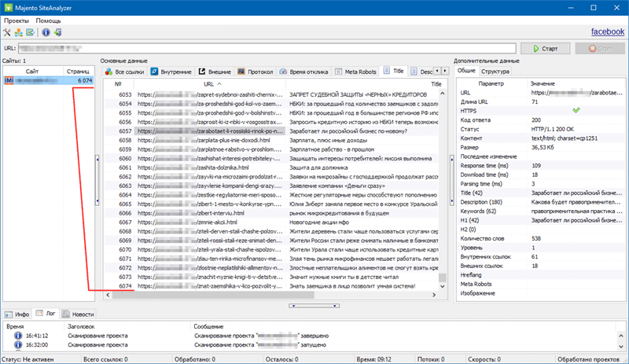Switch to the Внешние tab
The width and height of the screenshot is (629, 364).
[x=215, y=72]
